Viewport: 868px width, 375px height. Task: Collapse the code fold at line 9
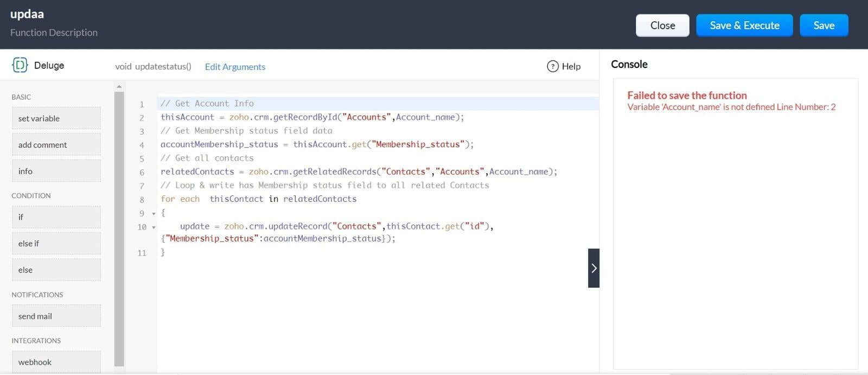click(x=154, y=213)
